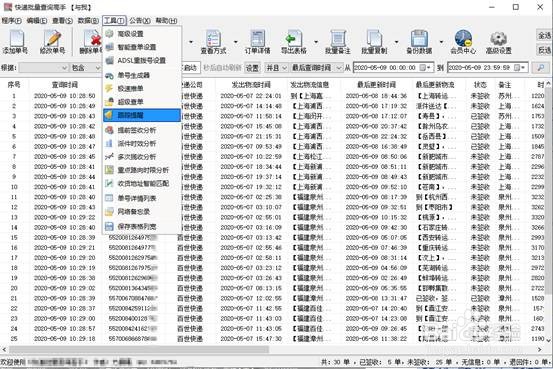553x369 pixels.
Task: Sort by the 状态 column header
Action: [x=480, y=85]
